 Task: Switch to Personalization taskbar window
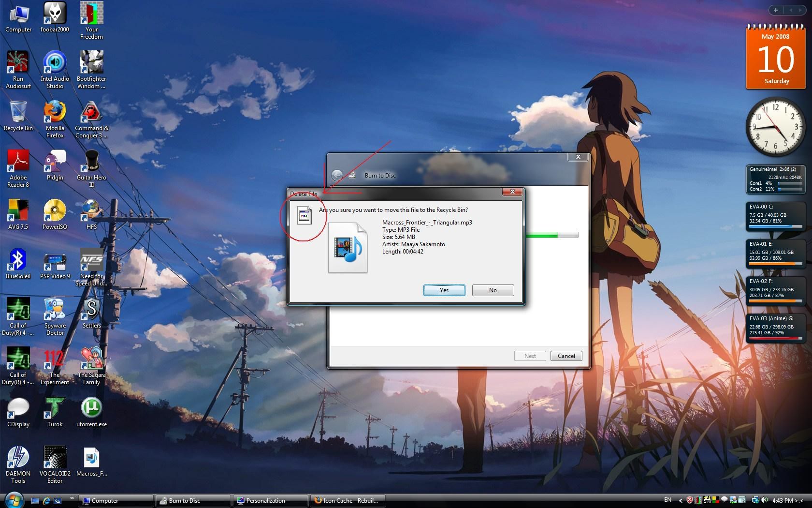[x=270, y=501]
